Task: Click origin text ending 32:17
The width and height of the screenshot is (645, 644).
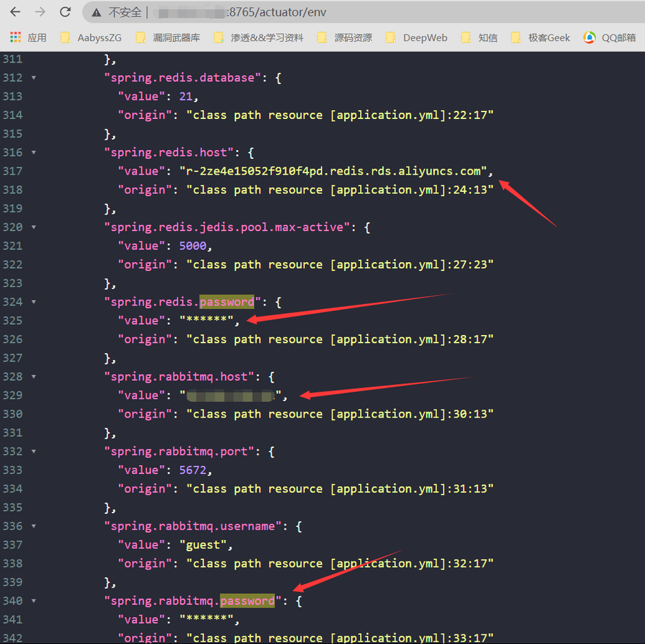Action: tap(340, 563)
